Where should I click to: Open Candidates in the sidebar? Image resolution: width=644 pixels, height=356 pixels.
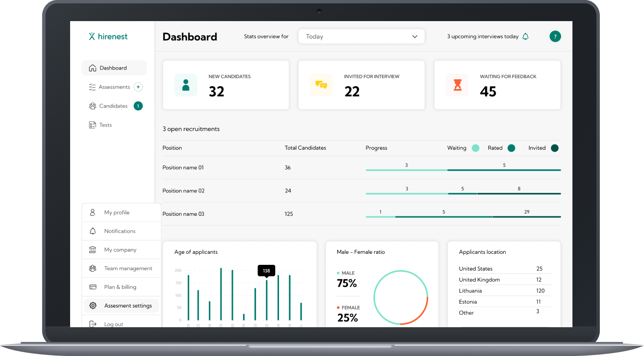coord(113,106)
